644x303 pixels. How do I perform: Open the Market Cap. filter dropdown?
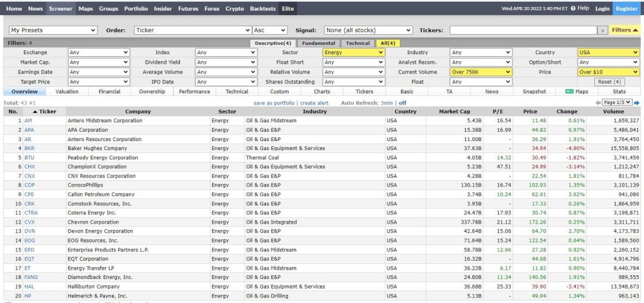point(99,62)
